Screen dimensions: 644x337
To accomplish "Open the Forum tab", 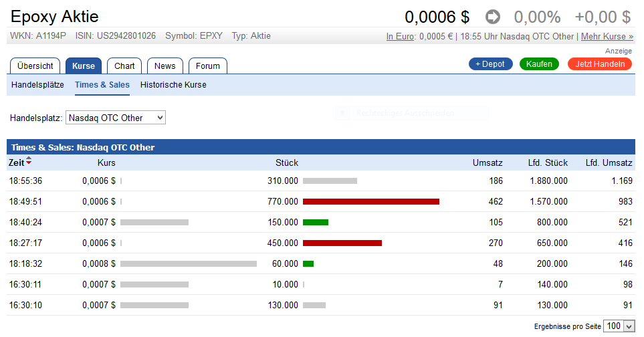I will coord(208,66).
